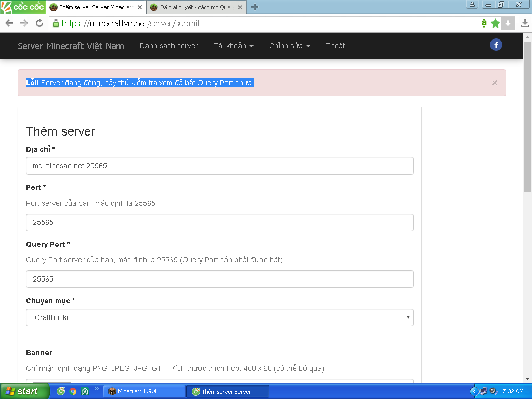Switch to 'Đã giải quyết' browser tab
Screen dimensions: 532x399
click(196, 7)
